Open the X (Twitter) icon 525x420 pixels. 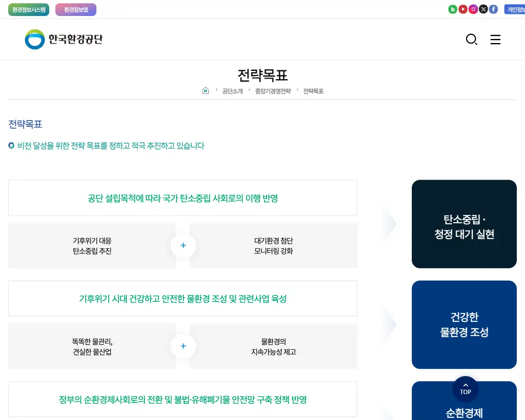coord(483,9)
